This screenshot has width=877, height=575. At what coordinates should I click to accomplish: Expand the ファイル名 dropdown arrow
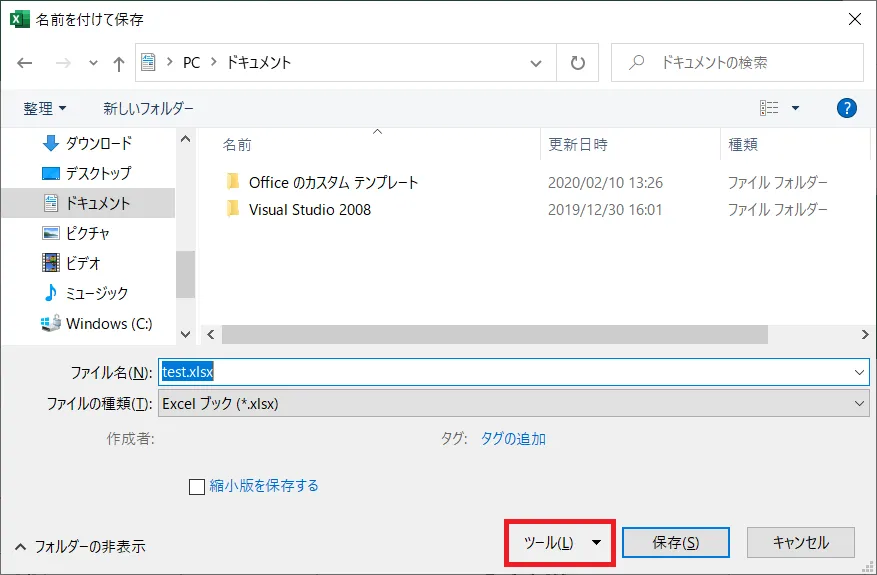860,372
